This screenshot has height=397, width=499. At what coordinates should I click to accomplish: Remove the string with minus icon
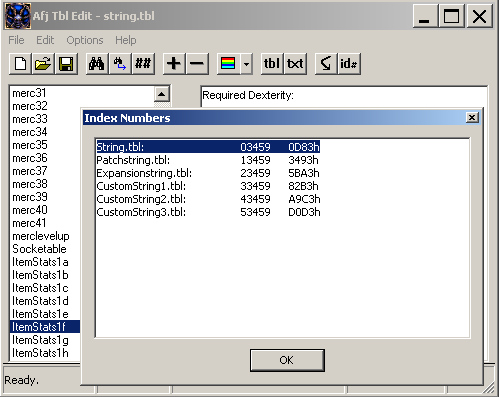197,63
